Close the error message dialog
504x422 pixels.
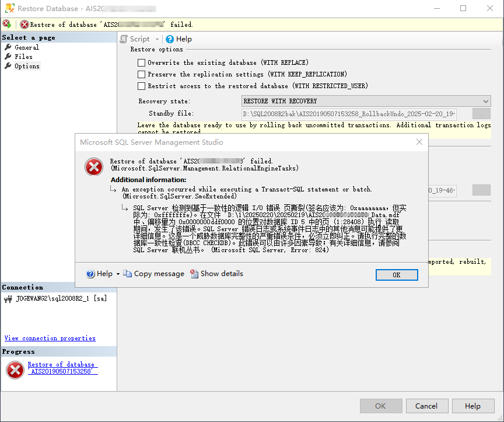click(419, 142)
